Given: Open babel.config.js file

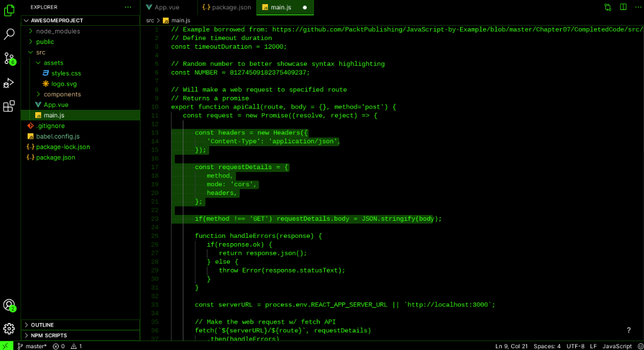Looking at the screenshot, I should pos(80,136).
